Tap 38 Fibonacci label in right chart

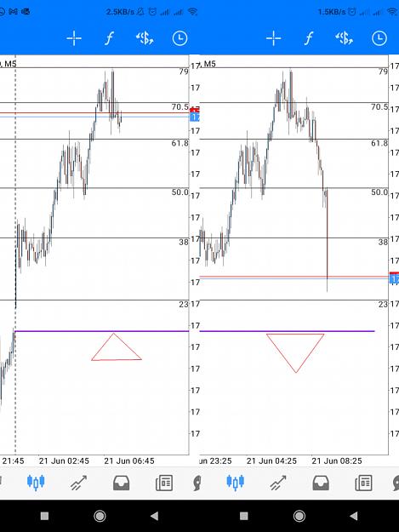click(x=383, y=242)
